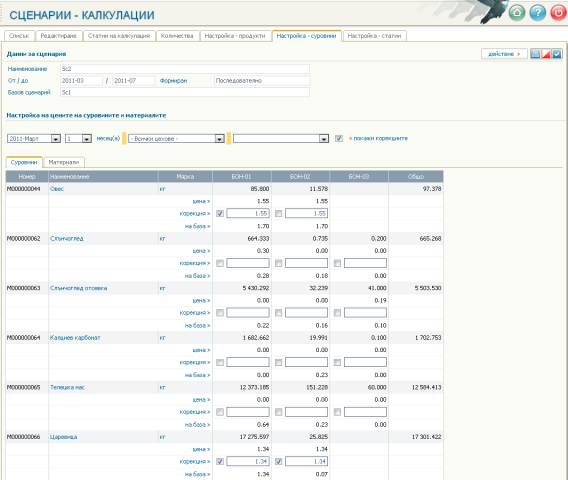Click the green Home icon
This screenshot has width=568, height=480.
pos(517,13)
